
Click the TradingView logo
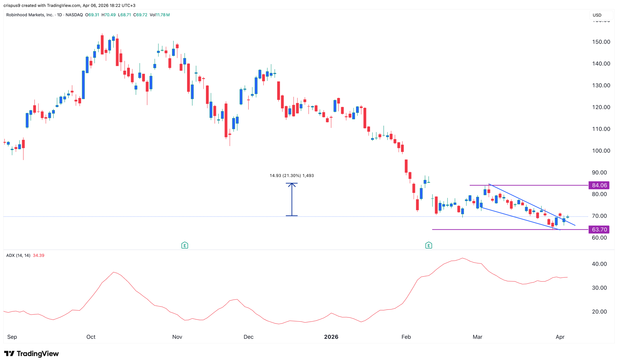coord(31,353)
